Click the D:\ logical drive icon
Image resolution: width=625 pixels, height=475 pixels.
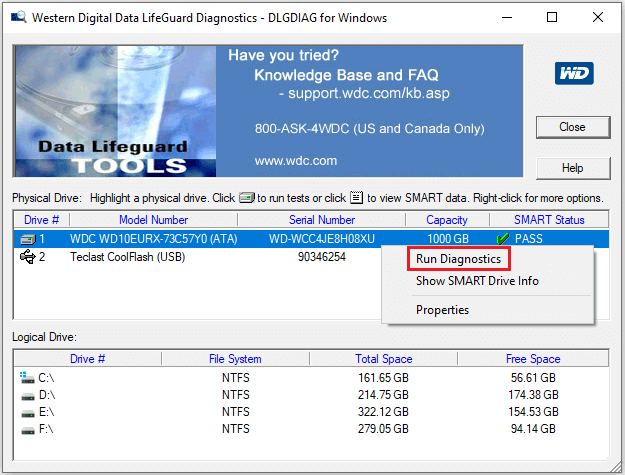coord(26,394)
